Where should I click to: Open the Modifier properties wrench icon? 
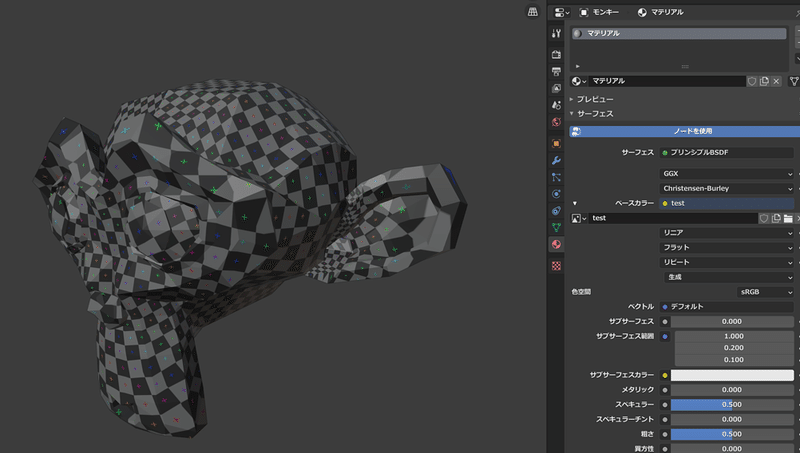(556, 160)
